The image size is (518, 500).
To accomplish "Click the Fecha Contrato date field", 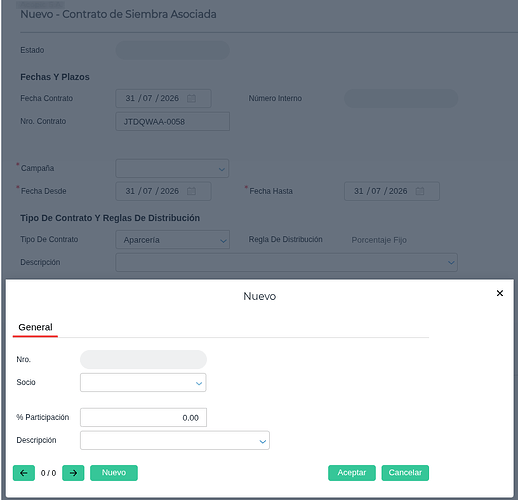I will click(163, 98).
